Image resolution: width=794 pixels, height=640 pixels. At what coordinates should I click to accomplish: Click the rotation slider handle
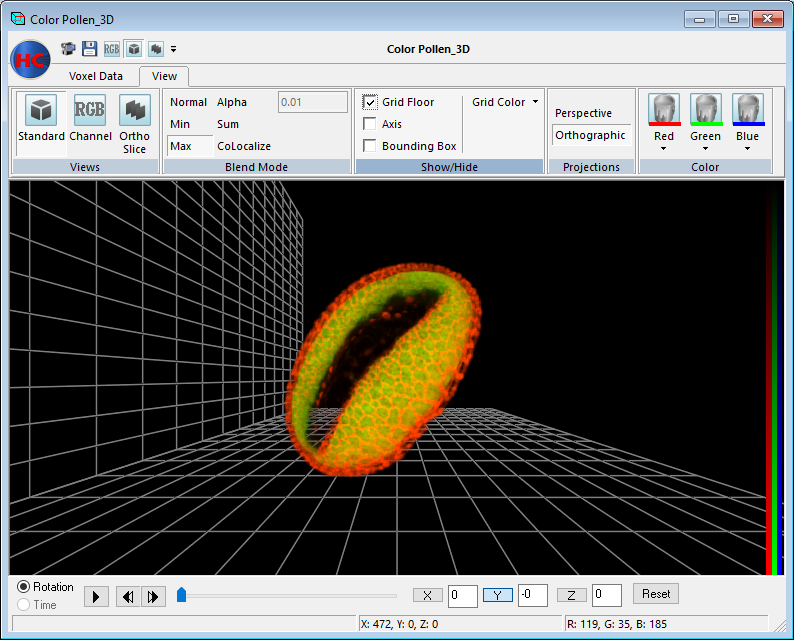tap(182, 595)
